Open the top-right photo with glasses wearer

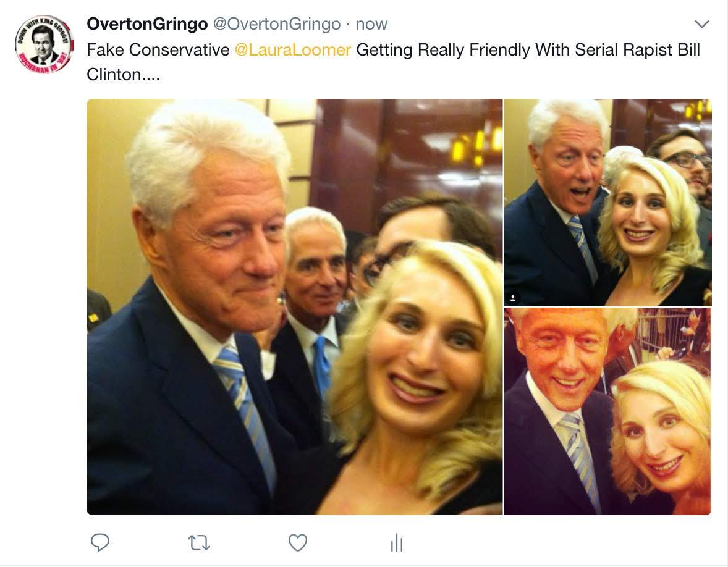click(x=607, y=203)
